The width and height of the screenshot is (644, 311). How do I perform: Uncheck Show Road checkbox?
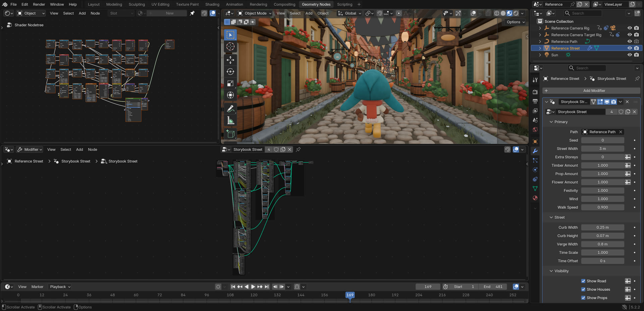click(583, 281)
